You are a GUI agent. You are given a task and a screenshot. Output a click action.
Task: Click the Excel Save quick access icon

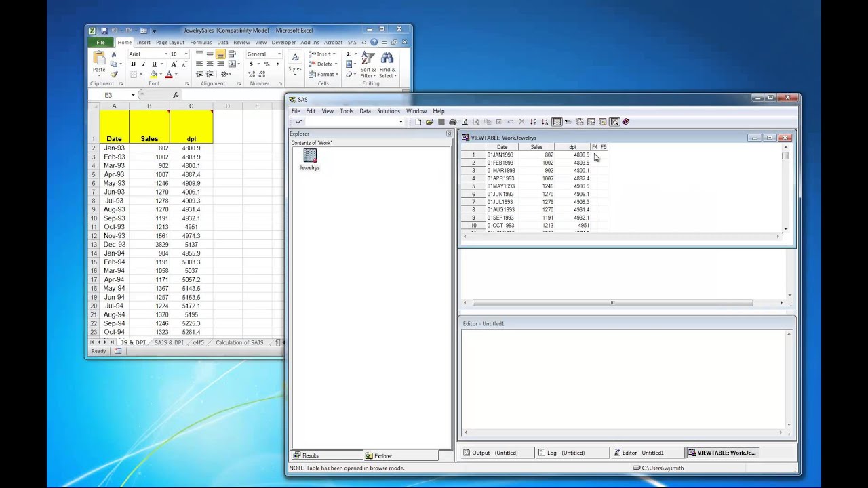coord(104,30)
